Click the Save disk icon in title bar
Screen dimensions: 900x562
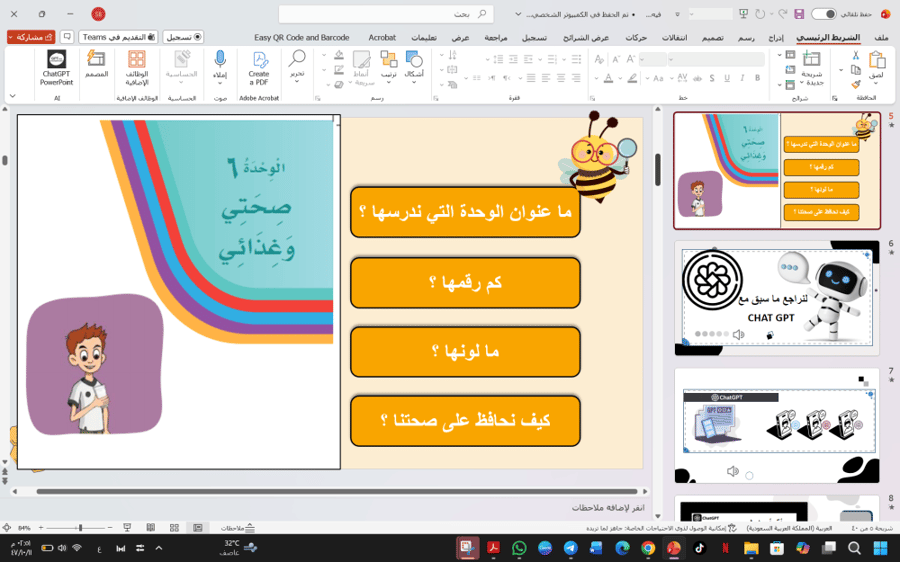coord(798,14)
